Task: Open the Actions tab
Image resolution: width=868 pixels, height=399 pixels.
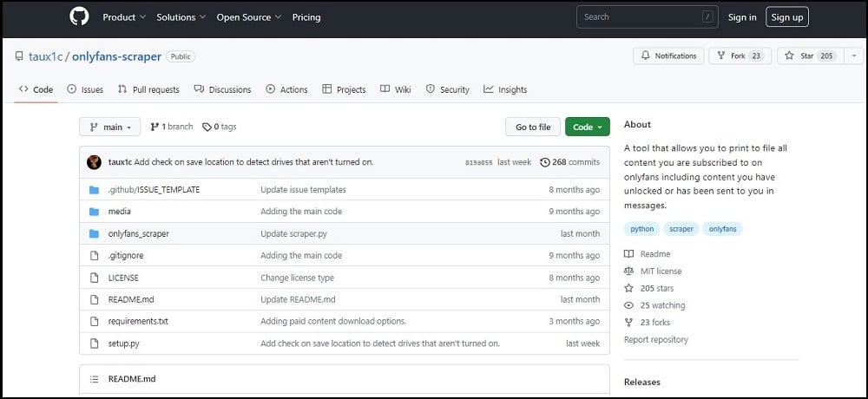Action: click(x=286, y=89)
